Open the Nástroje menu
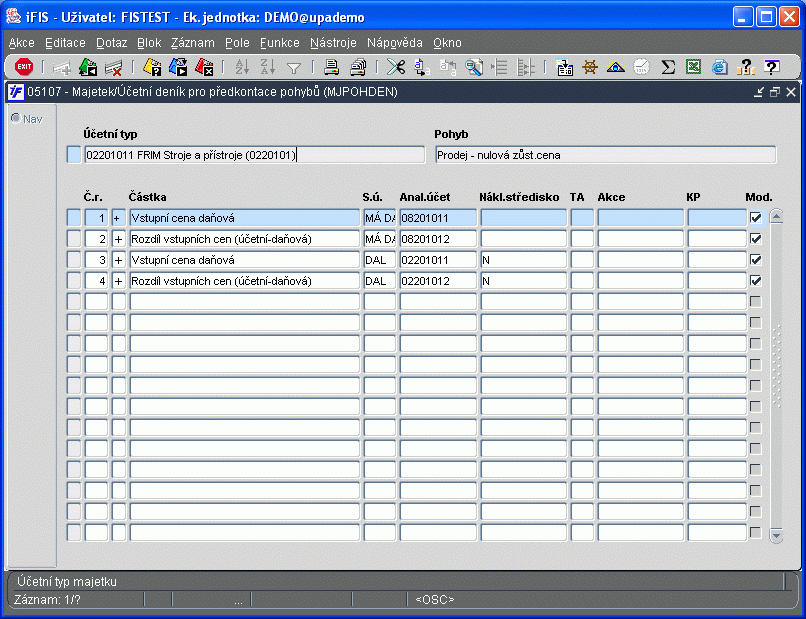 coord(333,43)
